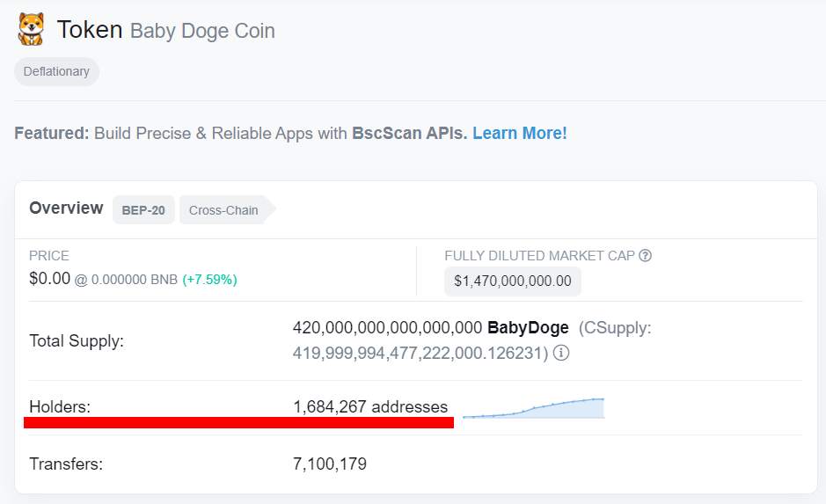Open the Learn More! link
Viewport: 826px width, 504px height.
519,133
